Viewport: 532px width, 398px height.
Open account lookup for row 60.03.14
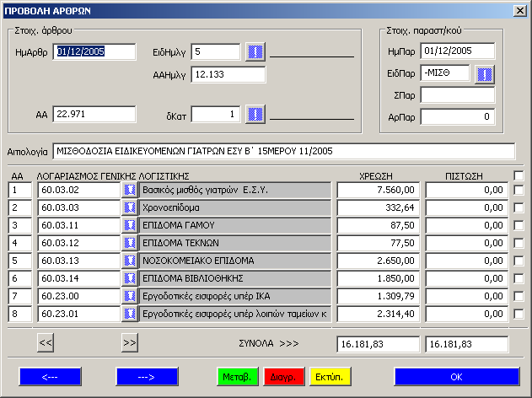pos(129,278)
